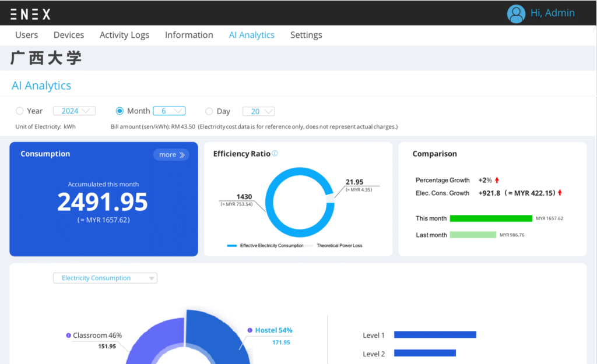Select the Day radio button
This screenshot has width=597, height=364.
(209, 111)
